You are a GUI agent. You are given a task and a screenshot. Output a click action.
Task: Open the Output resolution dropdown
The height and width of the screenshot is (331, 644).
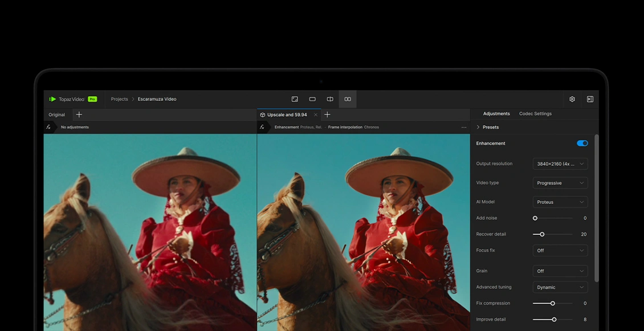click(560, 164)
